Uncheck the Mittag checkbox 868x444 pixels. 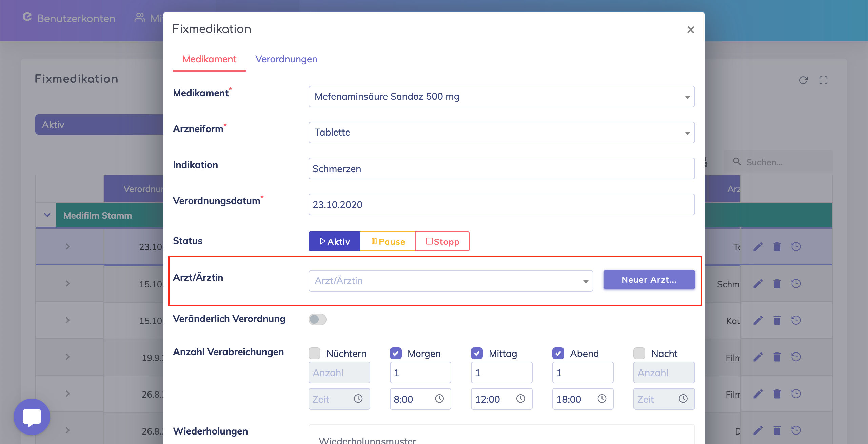(x=477, y=353)
